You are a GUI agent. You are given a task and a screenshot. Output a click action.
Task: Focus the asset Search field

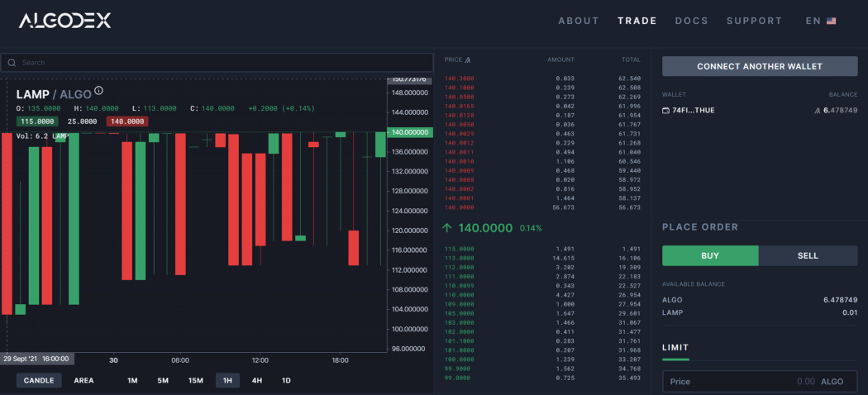click(x=217, y=63)
